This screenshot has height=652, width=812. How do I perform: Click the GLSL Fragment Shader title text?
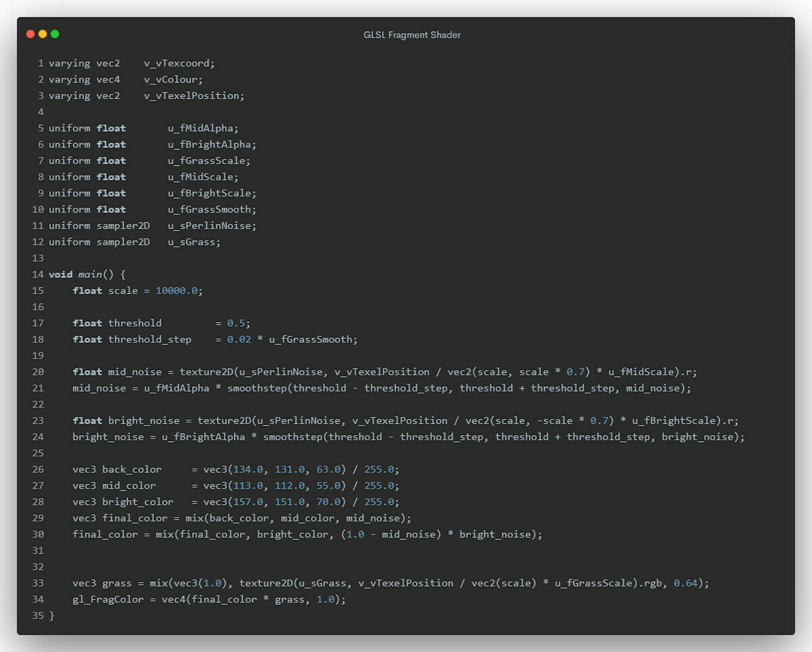click(x=412, y=35)
